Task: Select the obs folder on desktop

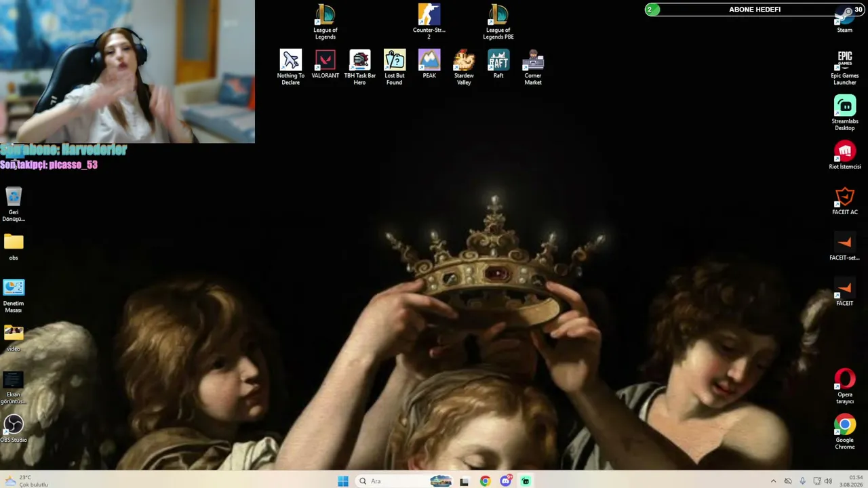Action: pyautogui.click(x=14, y=246)
